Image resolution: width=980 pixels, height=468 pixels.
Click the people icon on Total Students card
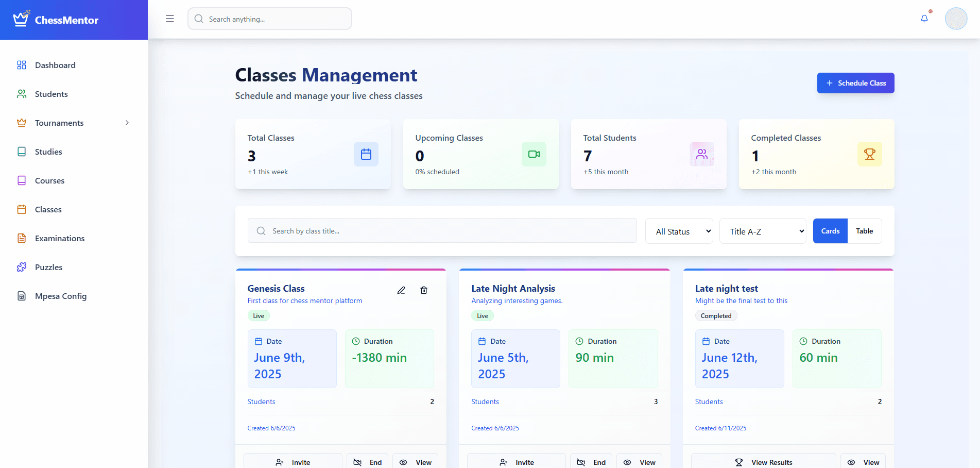[702, 154]
